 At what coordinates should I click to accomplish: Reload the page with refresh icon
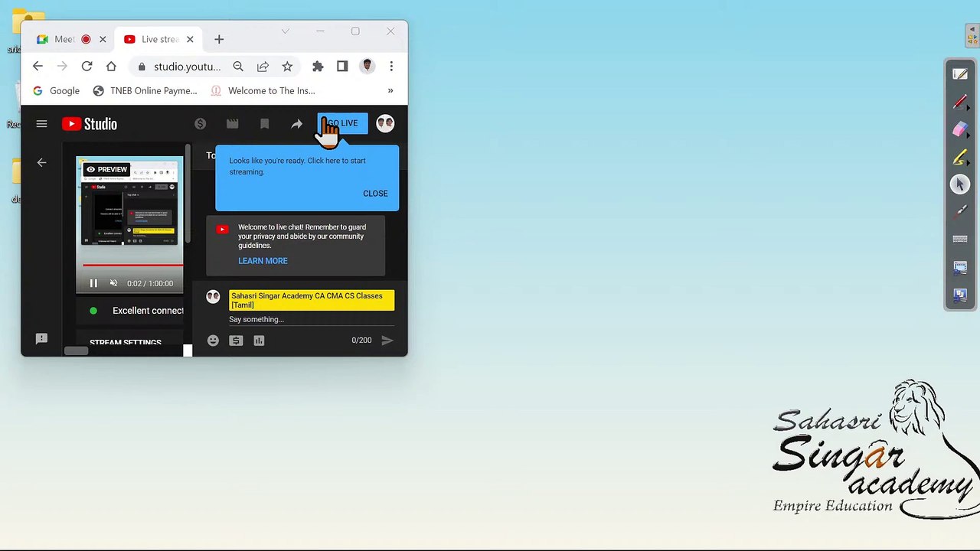point(87,67)
